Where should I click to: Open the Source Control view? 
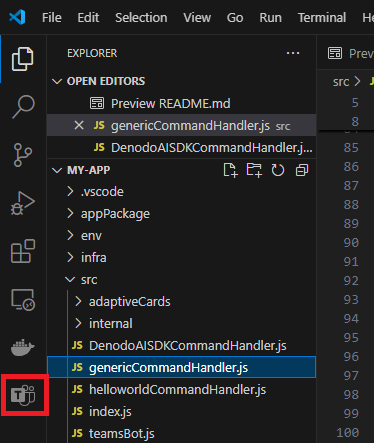[x=23, y=155]
